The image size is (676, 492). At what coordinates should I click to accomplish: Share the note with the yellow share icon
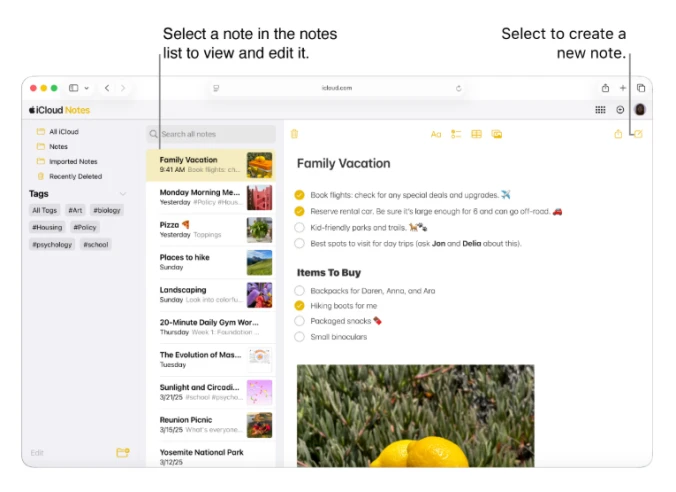tap(618, 134)
